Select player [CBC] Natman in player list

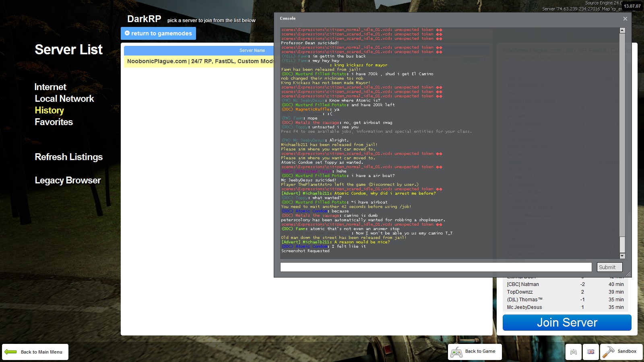point(565,284)
